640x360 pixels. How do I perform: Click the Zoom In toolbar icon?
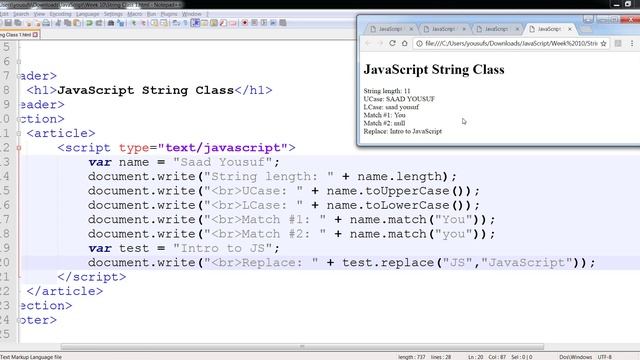tap(133, 23)
